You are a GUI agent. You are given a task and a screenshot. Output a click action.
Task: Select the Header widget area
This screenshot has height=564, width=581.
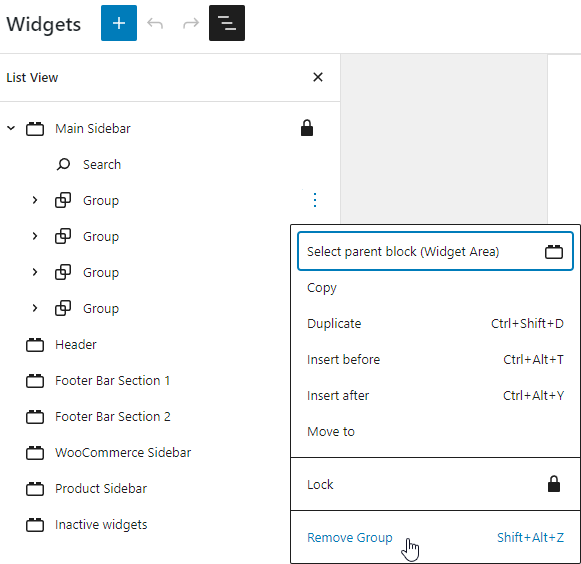pos(76,345)
